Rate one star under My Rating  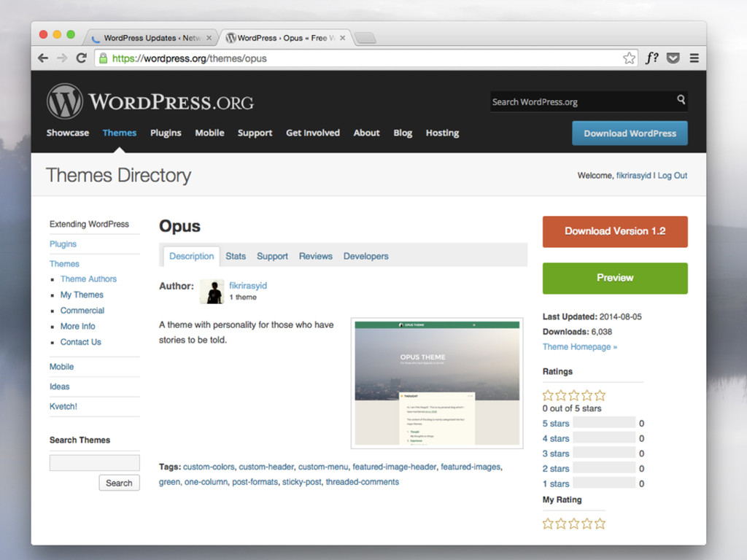[548, 524]
